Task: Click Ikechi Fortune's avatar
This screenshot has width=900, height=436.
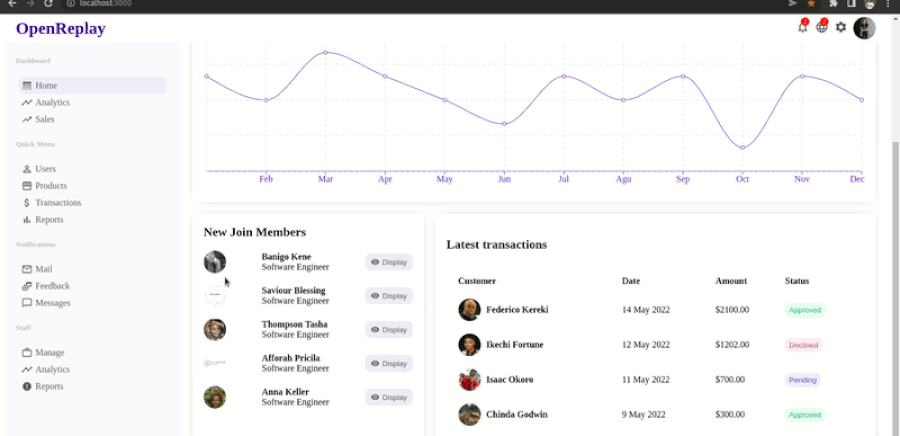Action: click(470, 345)
